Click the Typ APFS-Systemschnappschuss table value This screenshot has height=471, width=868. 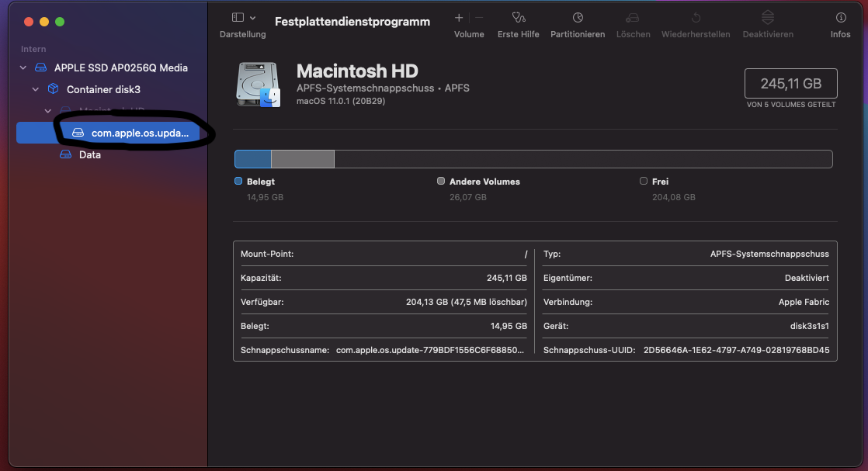point(769,254)
